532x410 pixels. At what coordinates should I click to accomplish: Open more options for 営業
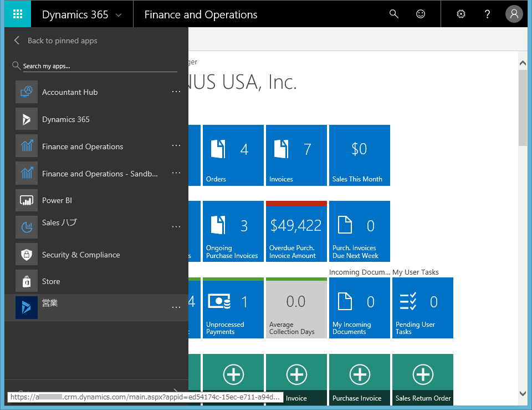point(176,307)
